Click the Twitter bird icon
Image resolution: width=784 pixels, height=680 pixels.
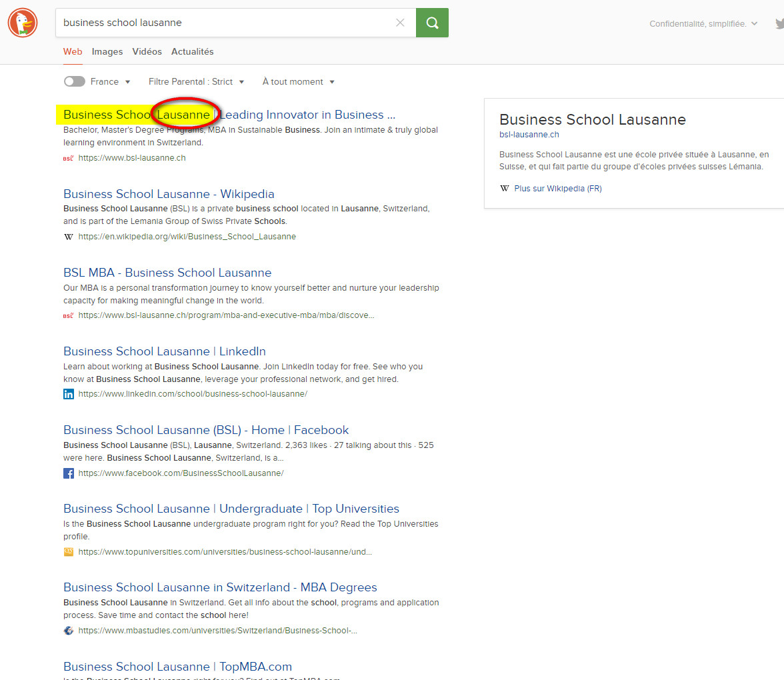[x=779, y=23]
